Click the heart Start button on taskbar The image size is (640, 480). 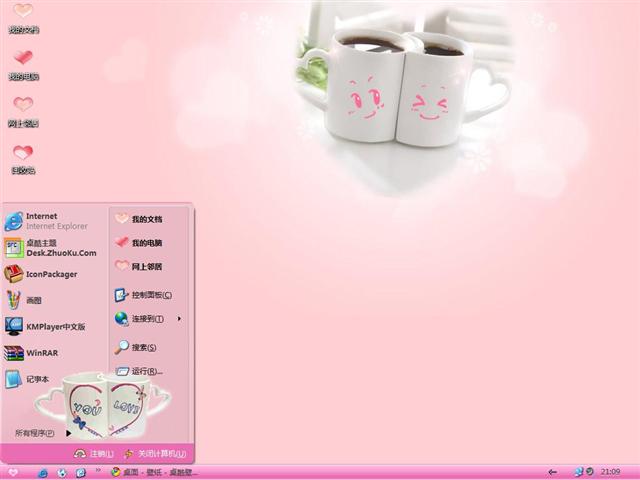(x=13, y=472)
